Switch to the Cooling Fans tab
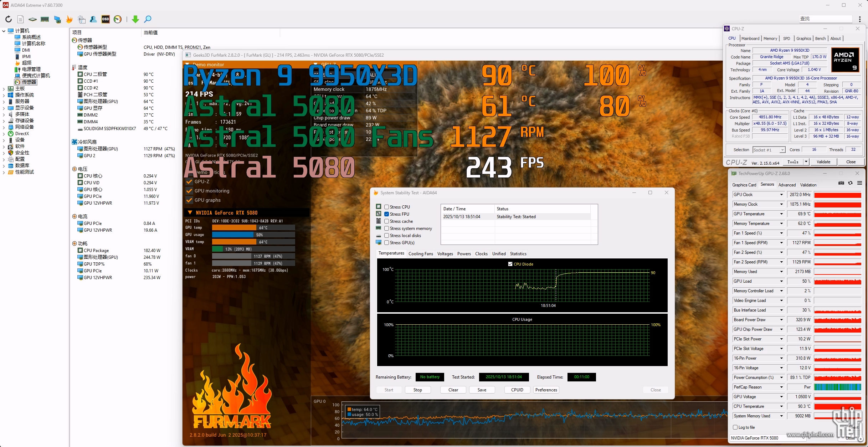The height and width of the screenshot is (447, 868). [x=421, y=254]
